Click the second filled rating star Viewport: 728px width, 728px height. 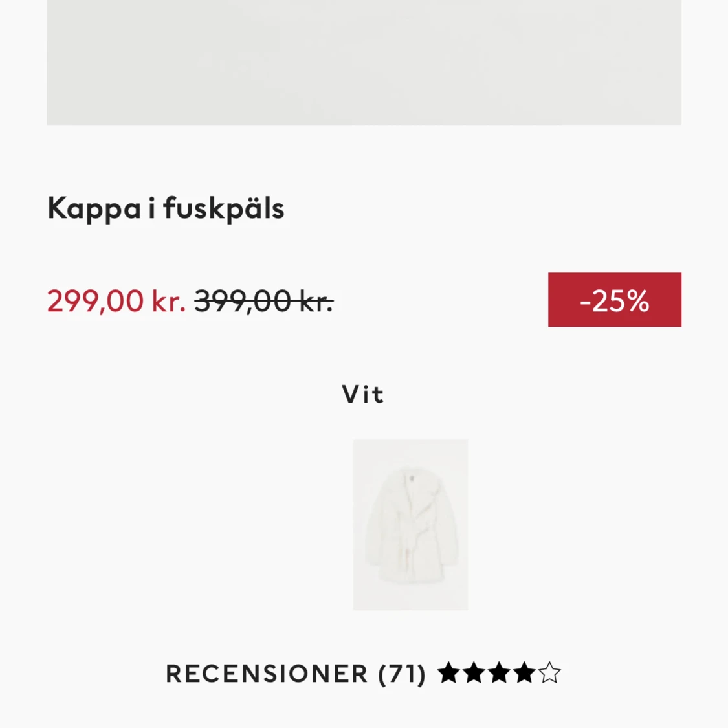pyautogui.click(x=474, y=673)
